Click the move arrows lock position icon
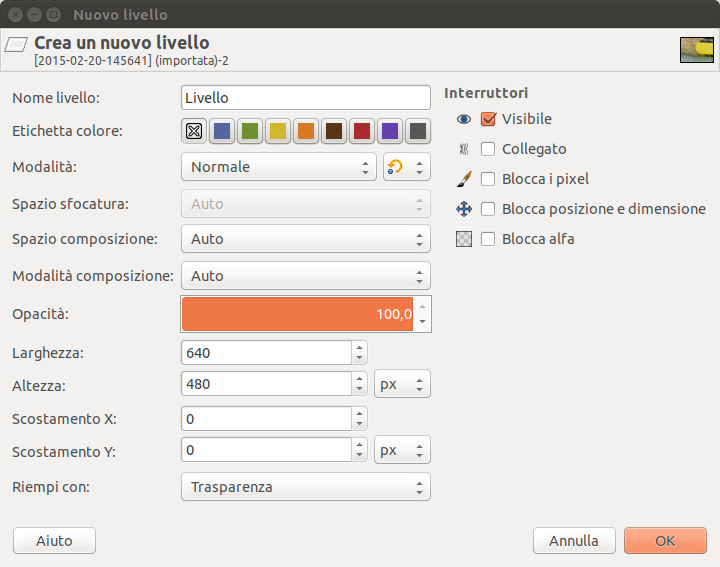Image resolution: width=720 pixels, height=567 pixels. (x=463, y=209)
